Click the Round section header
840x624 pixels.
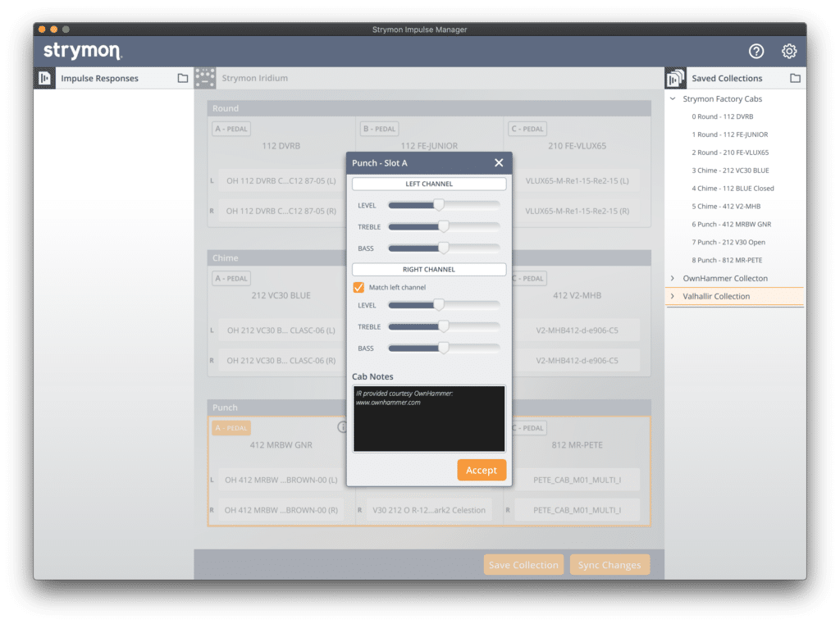pos(429,108)
